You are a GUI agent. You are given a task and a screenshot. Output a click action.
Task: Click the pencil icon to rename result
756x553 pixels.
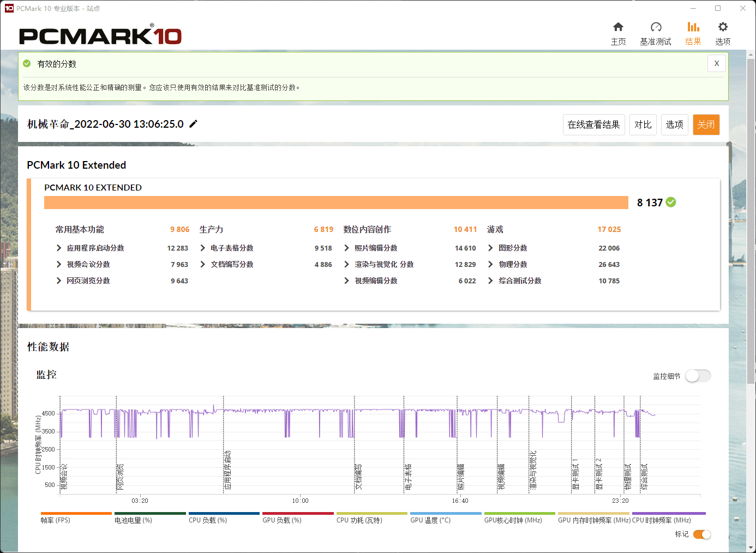tap(193, 124)
